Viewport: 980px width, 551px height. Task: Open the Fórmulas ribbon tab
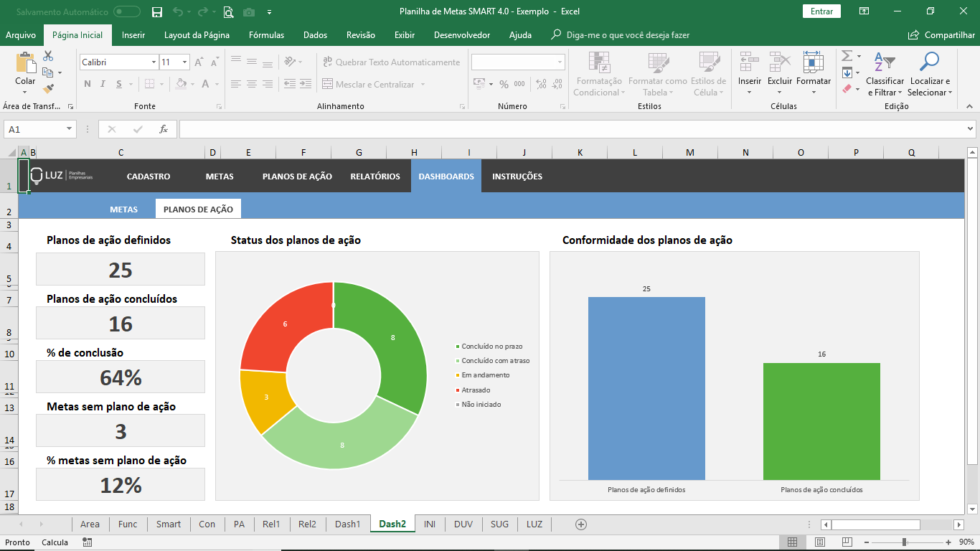pos(266,35)
